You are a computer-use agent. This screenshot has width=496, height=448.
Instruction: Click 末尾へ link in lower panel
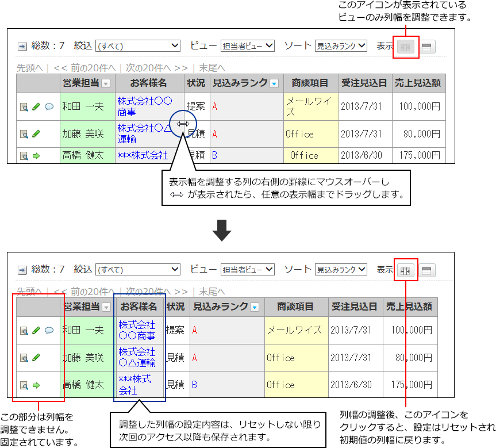click(212, 291)
